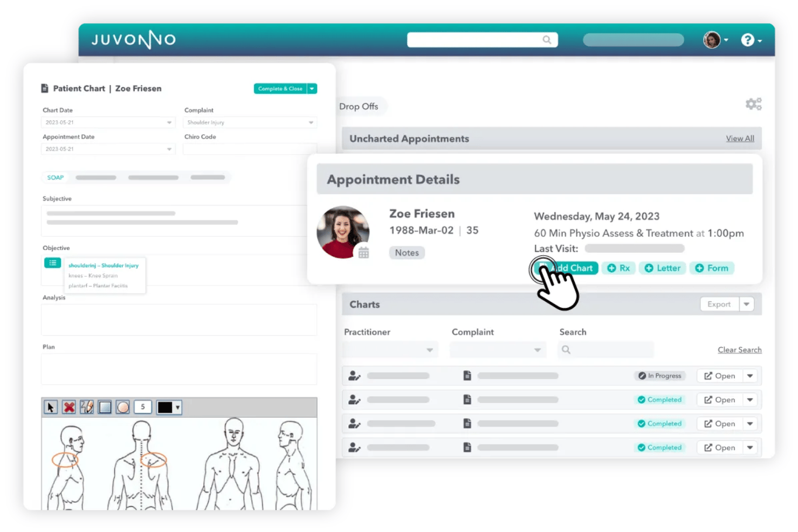Viewport: 798px width, 532px height.
Task: Switch to the SOAP tab
Action: pyautogui.click(x=56, y=177)
